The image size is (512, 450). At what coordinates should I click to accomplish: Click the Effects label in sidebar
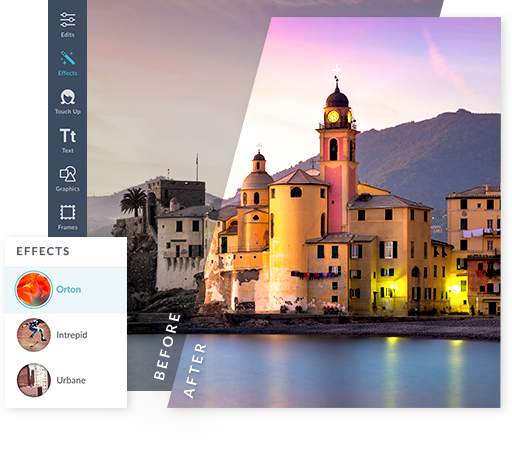pyautogui.click(x=68, y=73)
